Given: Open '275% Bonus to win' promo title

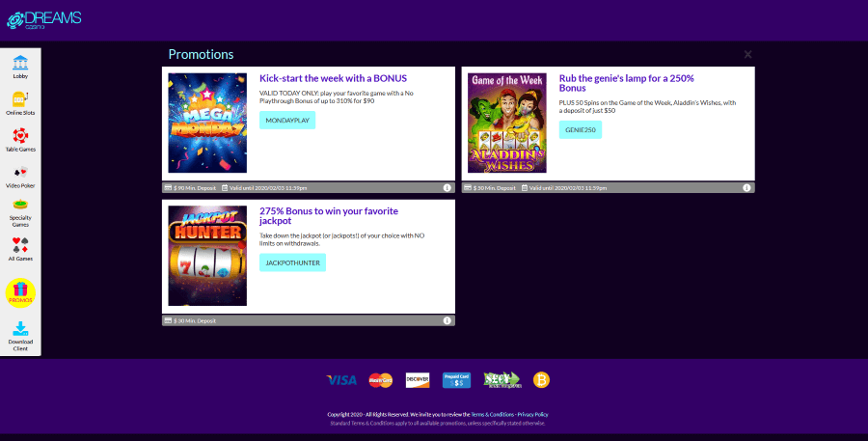Looking at the screenshot, I should pos(329,215).
